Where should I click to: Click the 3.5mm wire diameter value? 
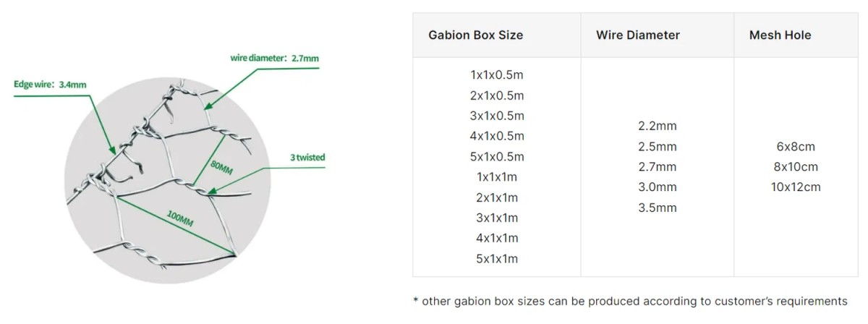point(658,208)
